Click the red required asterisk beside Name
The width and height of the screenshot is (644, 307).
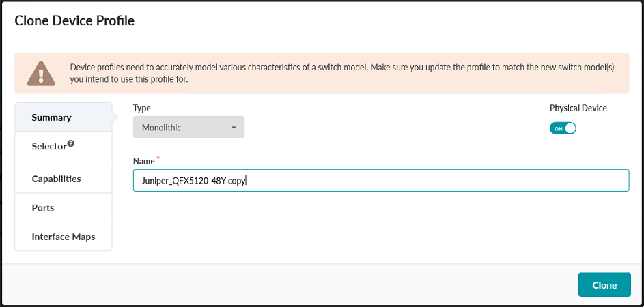[x=159, y=159]
